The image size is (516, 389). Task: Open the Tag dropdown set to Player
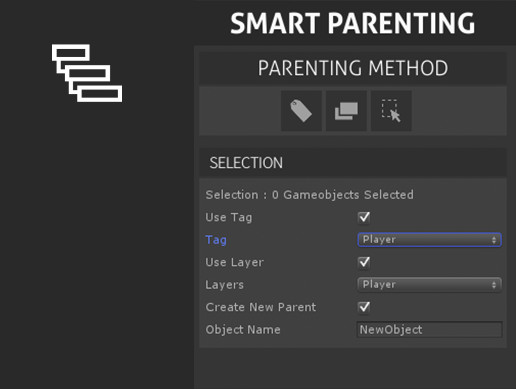(x=429, y=240)
